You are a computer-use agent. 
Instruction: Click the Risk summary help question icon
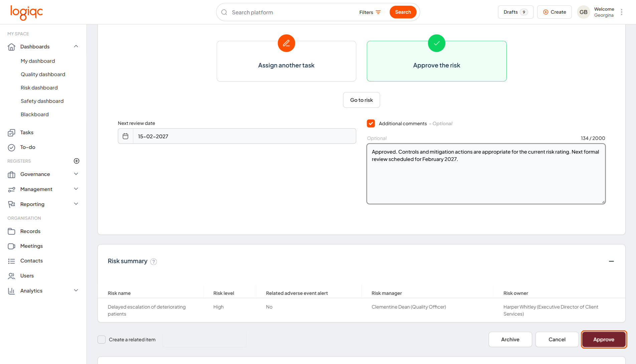[154, 261]
